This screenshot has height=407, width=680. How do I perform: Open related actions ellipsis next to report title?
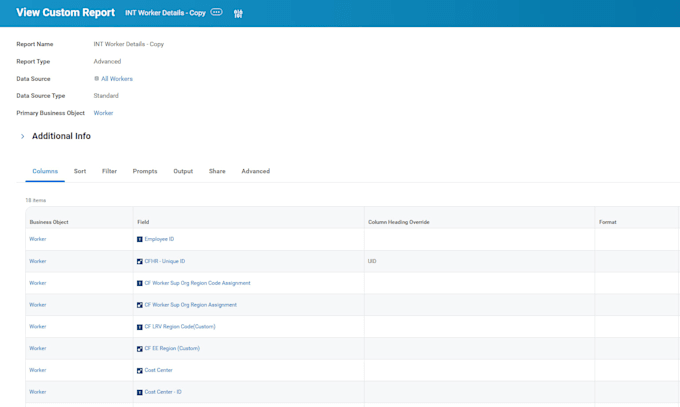[216, 12]
